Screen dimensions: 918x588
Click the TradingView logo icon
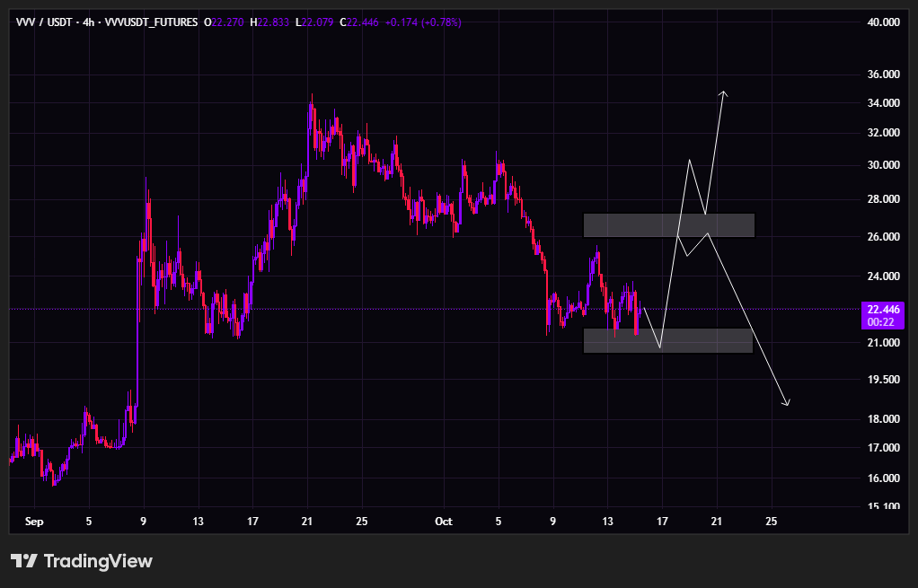click(24, 561)
